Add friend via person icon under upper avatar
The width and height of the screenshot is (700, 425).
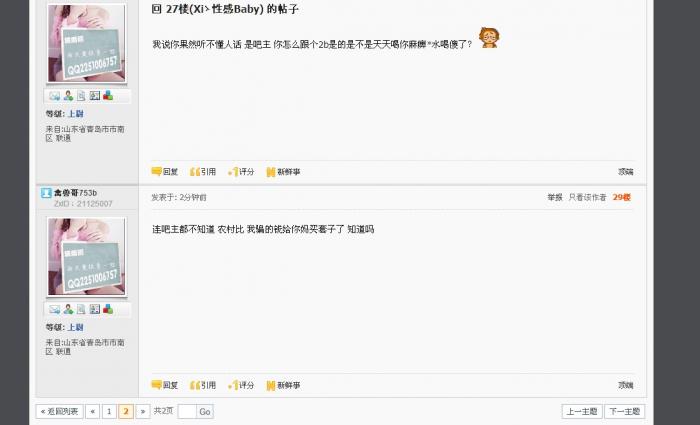pyautogui.click(x=68, y=96)
